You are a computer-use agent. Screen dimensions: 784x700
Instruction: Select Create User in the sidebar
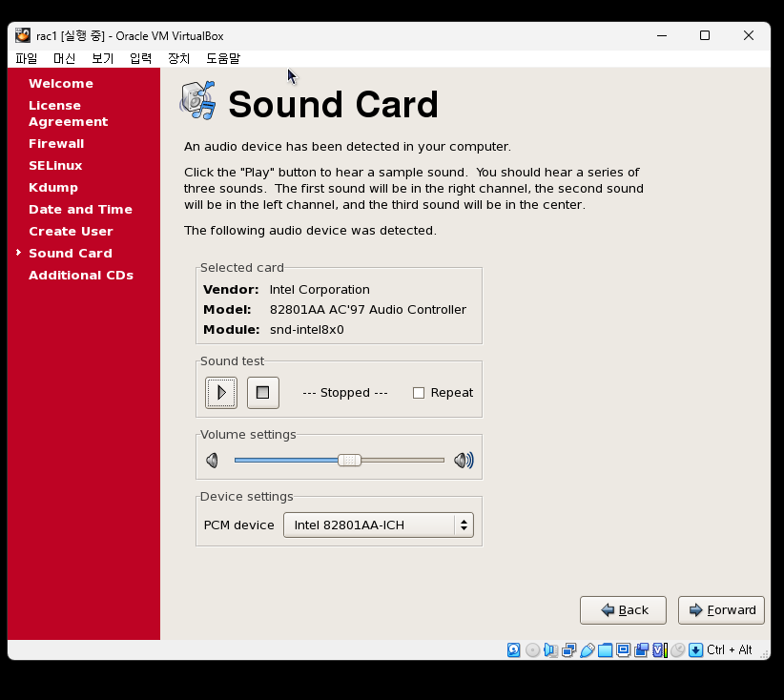coord(71,232)
